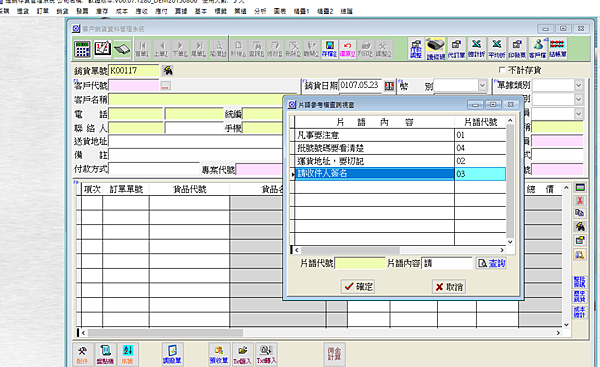Select the 凡事要注意 phrase row

click(400, 135)
